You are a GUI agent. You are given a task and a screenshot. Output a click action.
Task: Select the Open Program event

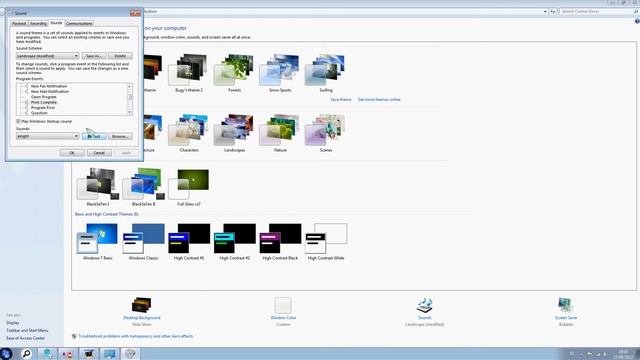click(44, 97)
